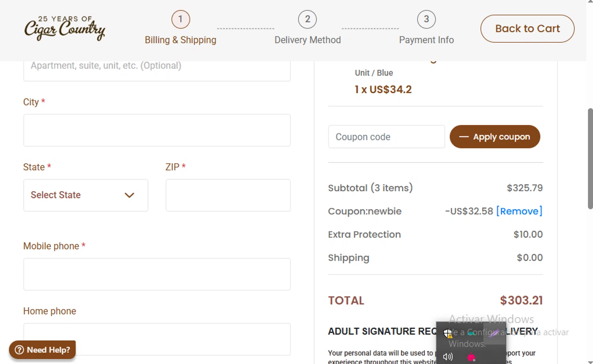Click the coupon discount -US$32.58
Image resolution: width=593 pixels, height=364 pixels.
coord(469,211)
